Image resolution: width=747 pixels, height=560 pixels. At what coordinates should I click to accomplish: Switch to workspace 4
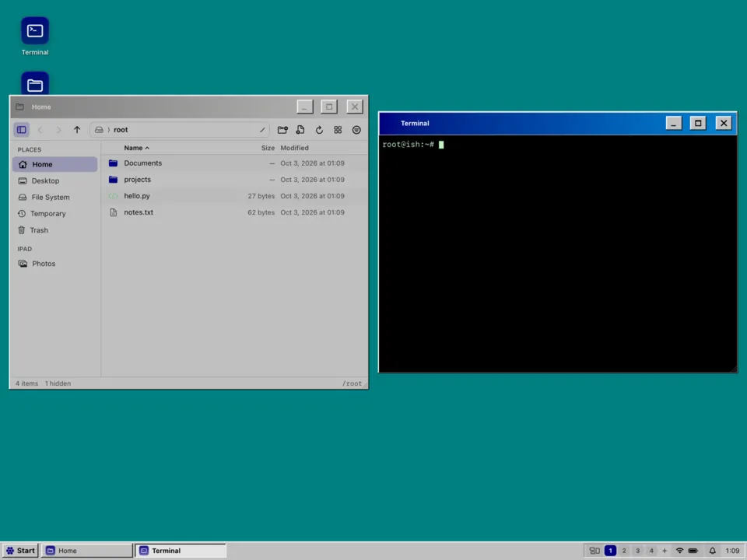coord(651,551)
